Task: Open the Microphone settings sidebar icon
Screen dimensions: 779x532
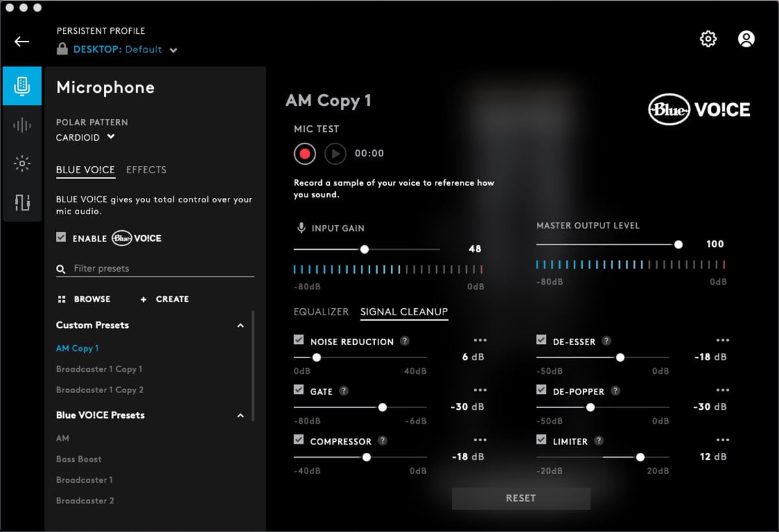Action: pos(22,86)
